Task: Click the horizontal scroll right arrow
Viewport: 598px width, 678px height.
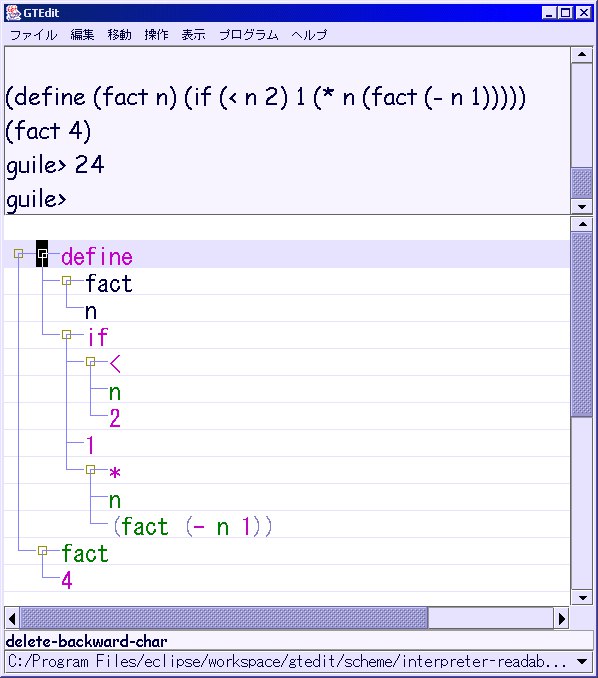Action: 561,619
